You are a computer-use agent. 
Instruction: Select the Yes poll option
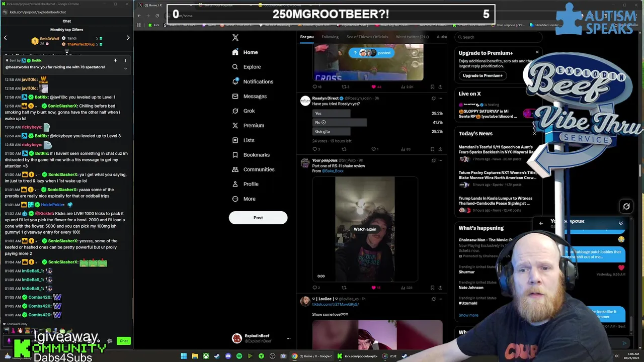[331, 113]
